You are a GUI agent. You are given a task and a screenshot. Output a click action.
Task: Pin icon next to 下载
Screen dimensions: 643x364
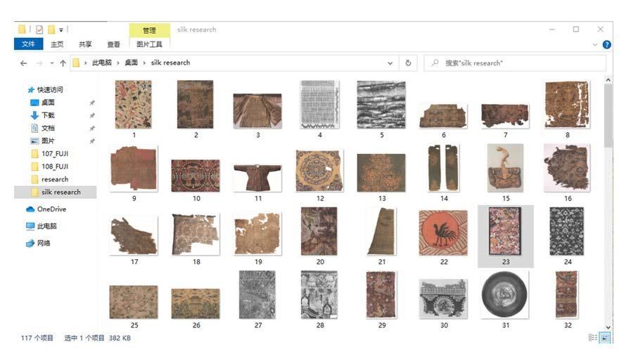[x=92, y=115]
